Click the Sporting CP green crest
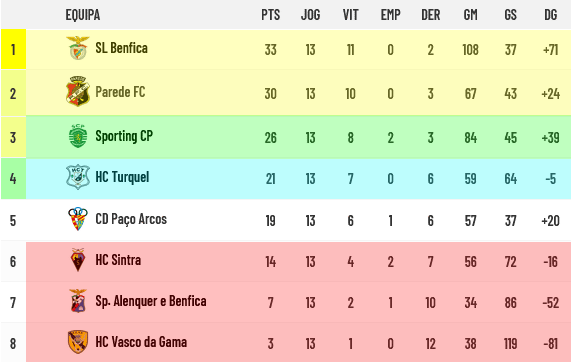The height and width of the screenshot is (362, 571). tap(78, 136)
